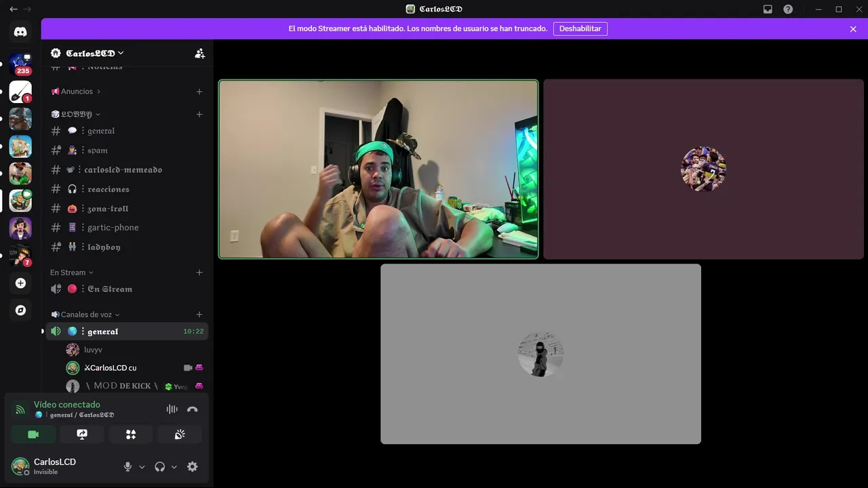Viewport: 868px width, 488px height.
Task: Click the voice connection signal icon
Action: 20,409
